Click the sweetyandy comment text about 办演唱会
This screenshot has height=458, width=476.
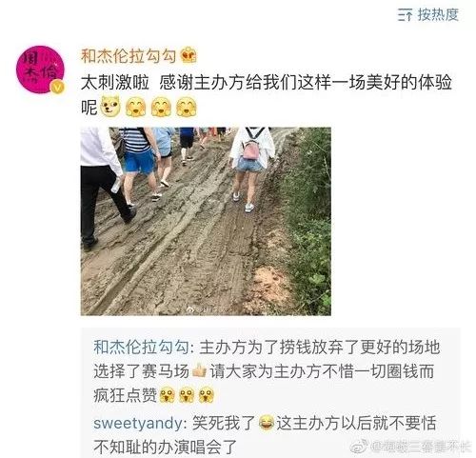click(265, 435)
